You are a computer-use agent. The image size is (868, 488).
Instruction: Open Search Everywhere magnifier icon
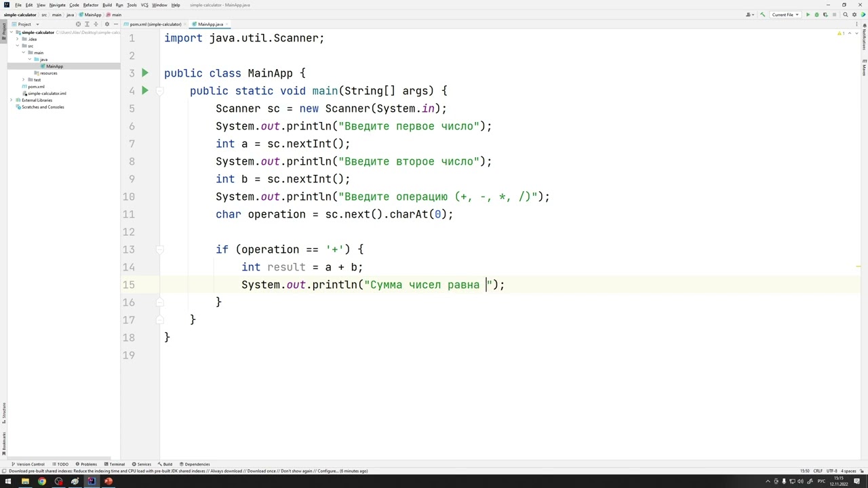click(x=845, y=14)
